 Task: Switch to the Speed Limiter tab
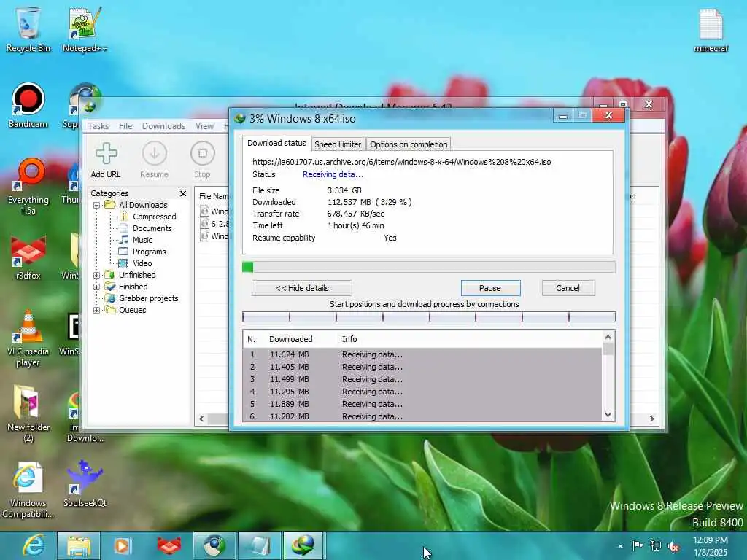click(338, 144)
